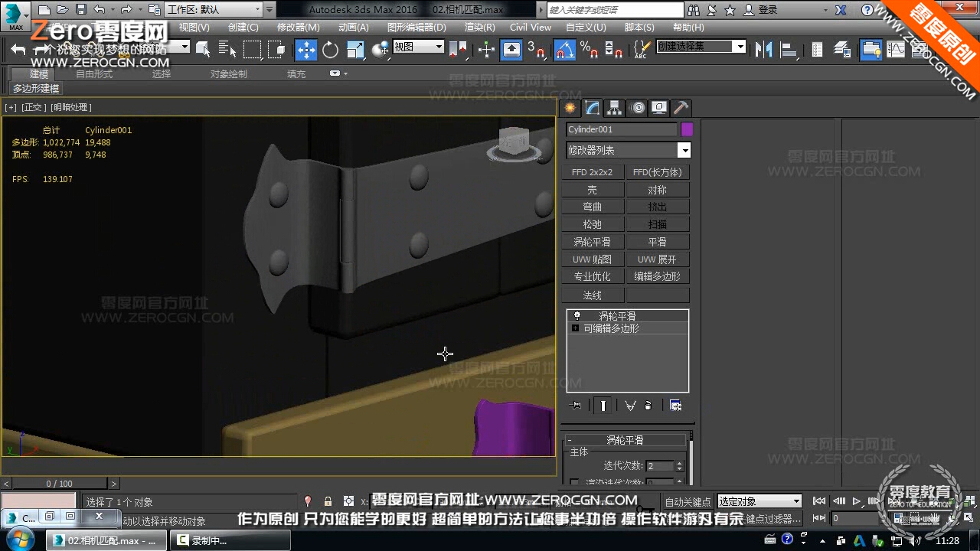
Task: Switch to Modify command panel tab
Action: pos(592,108)
